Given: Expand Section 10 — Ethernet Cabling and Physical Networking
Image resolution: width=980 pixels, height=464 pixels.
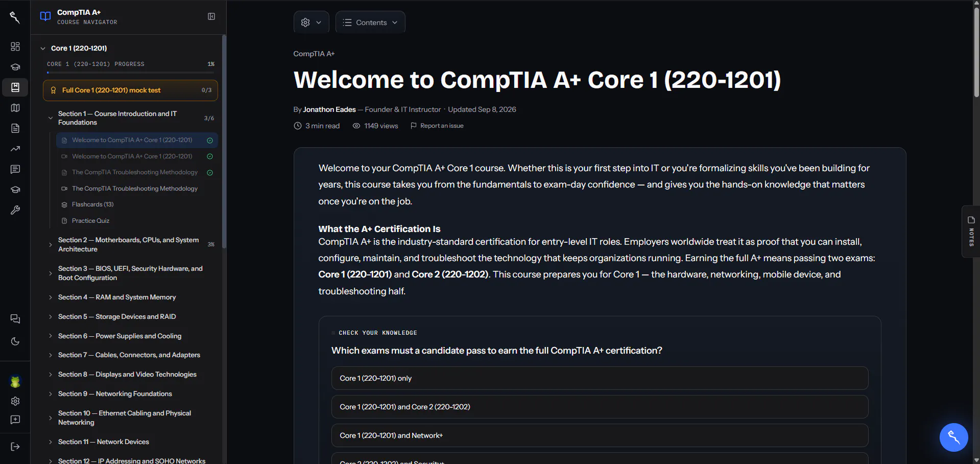Looking at the screenshot, I should (x=51, y=418).
